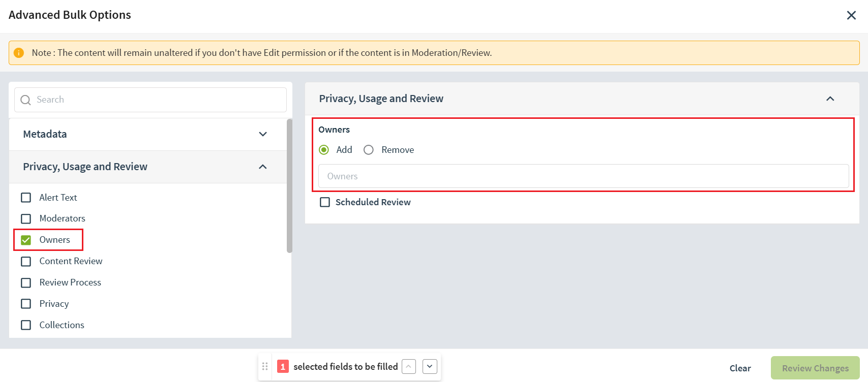Click the Owners input field
The image size is (868, 382).
coord(584,176)
